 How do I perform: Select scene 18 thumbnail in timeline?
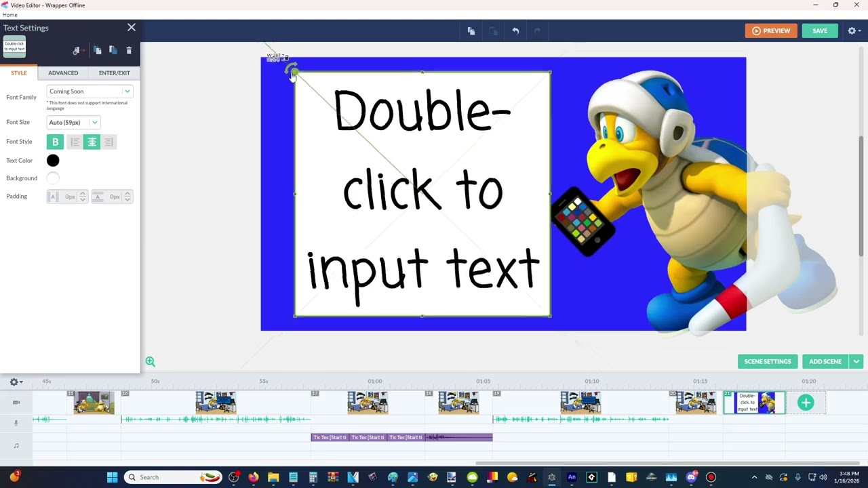pyautogui.click(x=458, y=403)
